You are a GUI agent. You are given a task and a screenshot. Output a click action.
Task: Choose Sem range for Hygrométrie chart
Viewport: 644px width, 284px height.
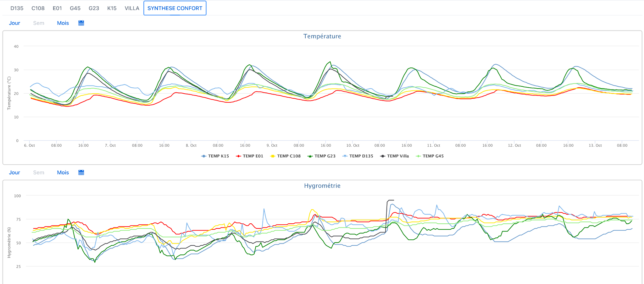click(39, 172)
